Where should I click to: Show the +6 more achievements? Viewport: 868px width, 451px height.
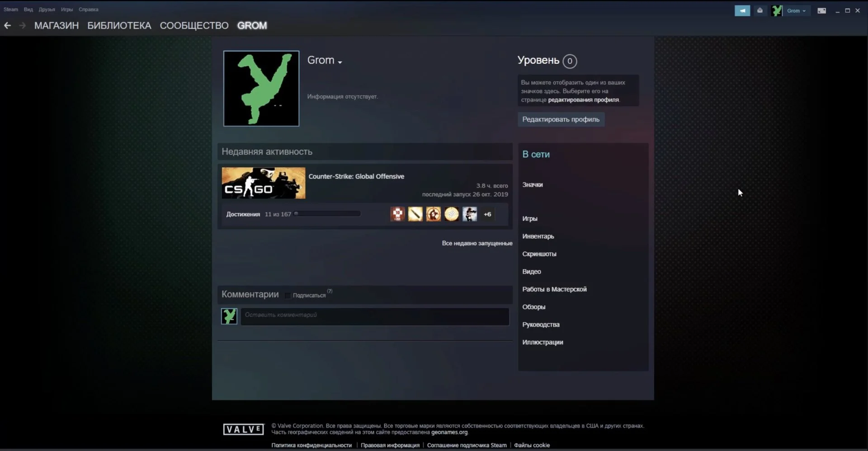[487, 214]
